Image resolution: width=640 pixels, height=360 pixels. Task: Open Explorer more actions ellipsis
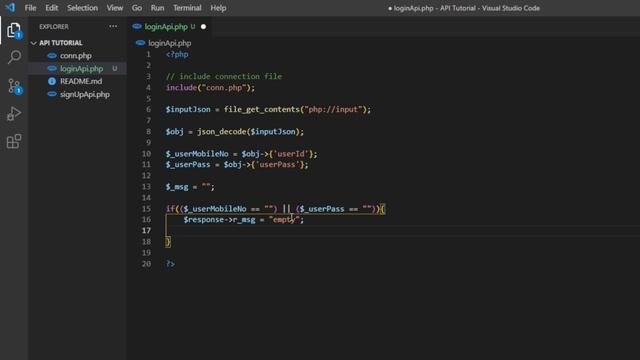pyautogui.click(x=113, y=27)
